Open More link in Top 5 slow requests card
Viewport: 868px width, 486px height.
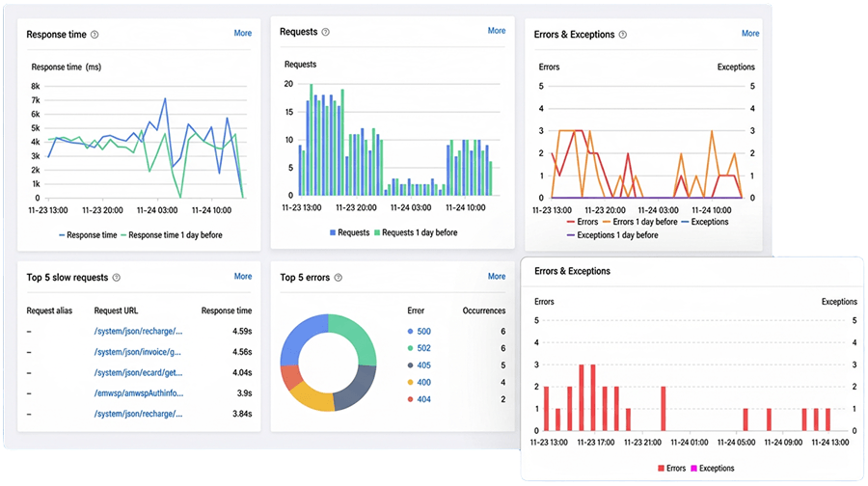[x=242, y=276]
